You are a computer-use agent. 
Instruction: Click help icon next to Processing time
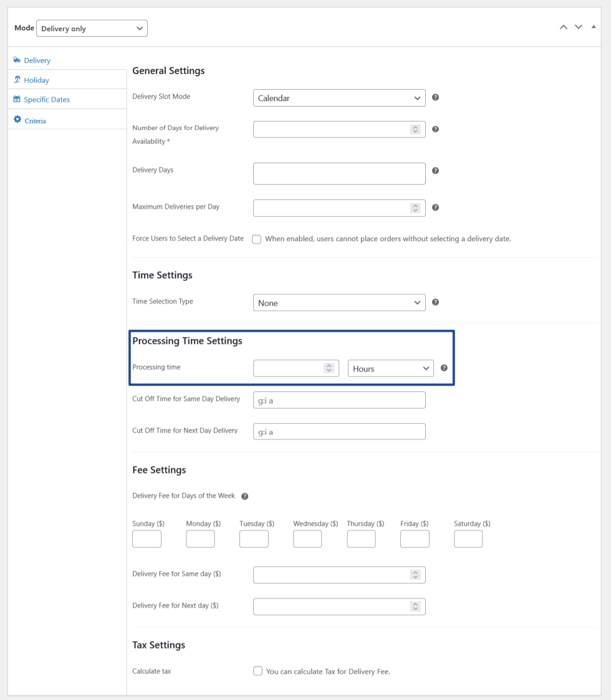pyautogui.click(x=444, y=368)
